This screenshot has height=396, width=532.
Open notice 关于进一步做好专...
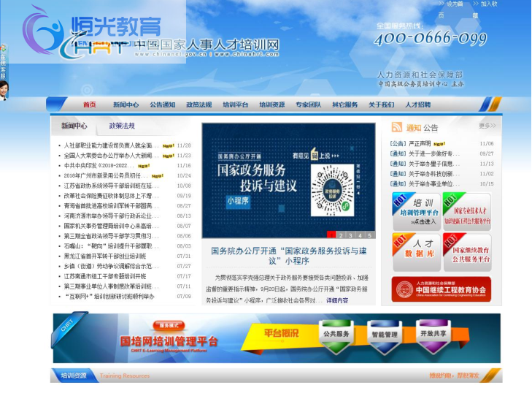point(434,154)
